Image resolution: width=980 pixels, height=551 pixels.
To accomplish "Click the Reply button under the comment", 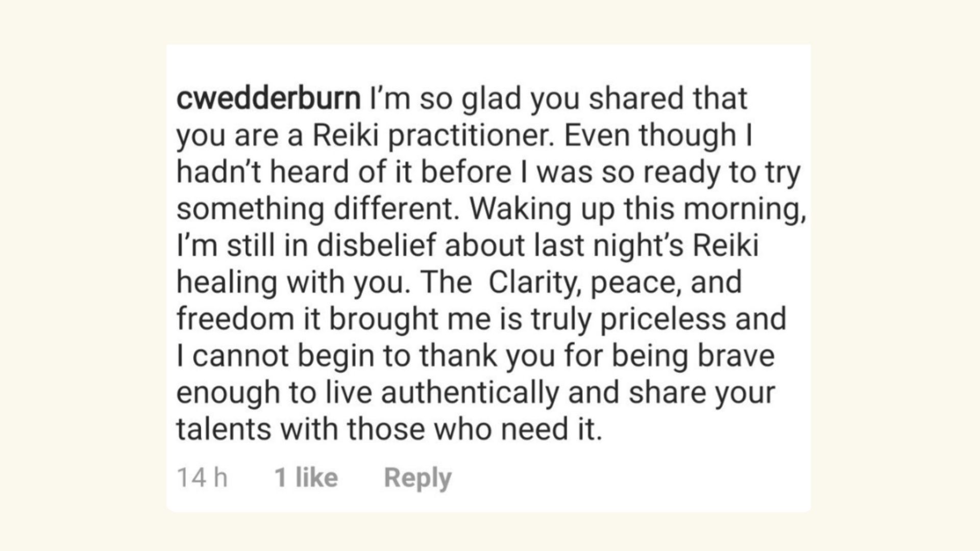I will point(418,478).
